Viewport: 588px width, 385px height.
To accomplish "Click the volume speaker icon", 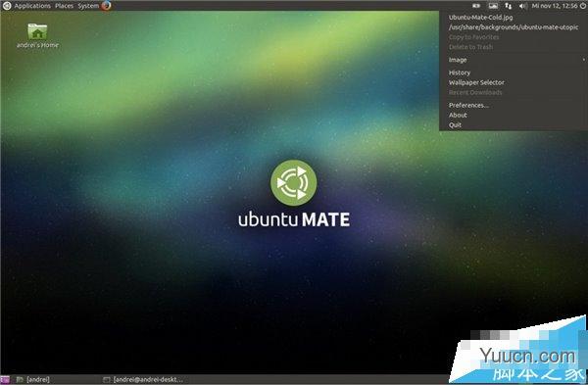I will point(523,6).
